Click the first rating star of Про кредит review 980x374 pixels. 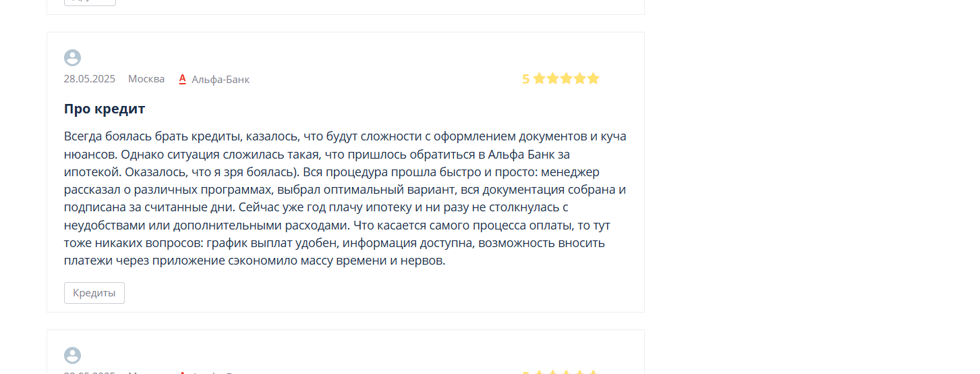tap(539, 78)
